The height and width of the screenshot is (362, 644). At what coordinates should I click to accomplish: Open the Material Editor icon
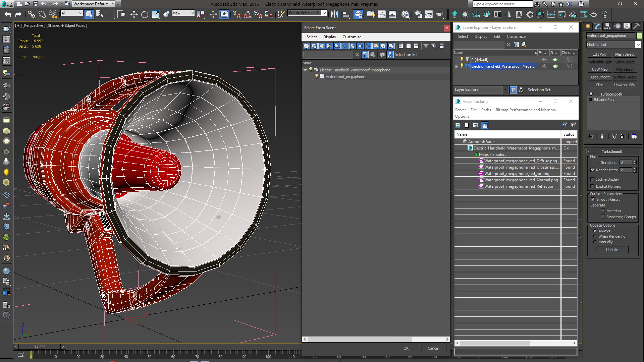pyautogui.click(x=405, y=14)
